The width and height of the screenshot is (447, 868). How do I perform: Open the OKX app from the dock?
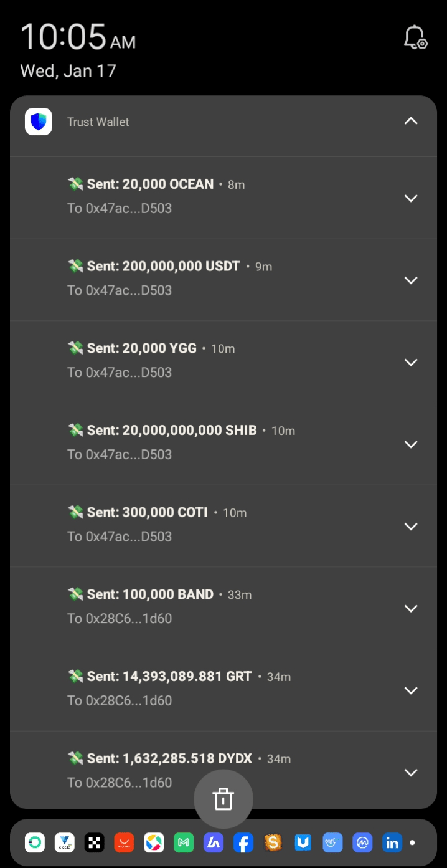tap(94, 842)
